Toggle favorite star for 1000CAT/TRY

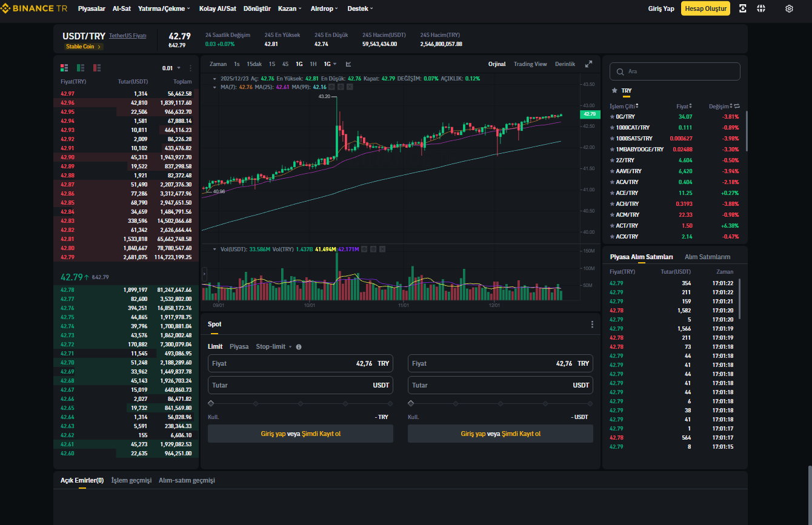point(612,128)
